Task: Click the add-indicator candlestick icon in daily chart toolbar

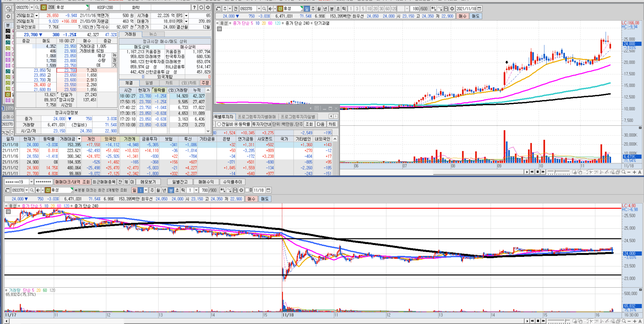Action: 434,9
